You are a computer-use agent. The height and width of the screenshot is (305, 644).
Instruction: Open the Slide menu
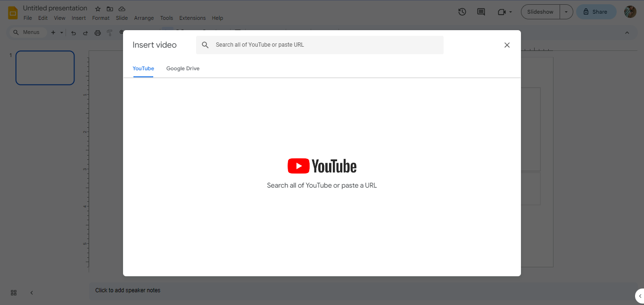pos(122,18)
